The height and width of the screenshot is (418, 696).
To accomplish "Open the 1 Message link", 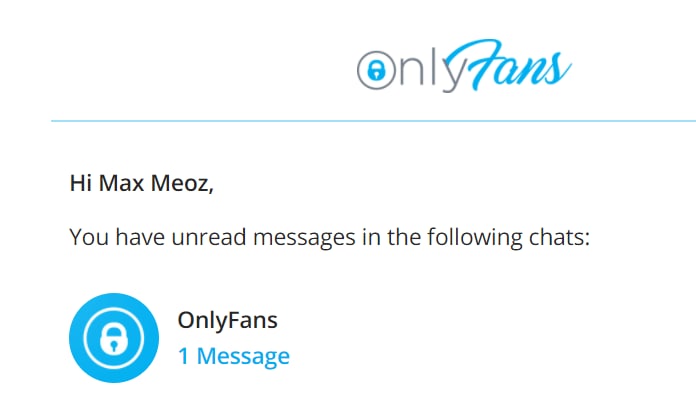I will pyautogui.click(x=234, y=356).
